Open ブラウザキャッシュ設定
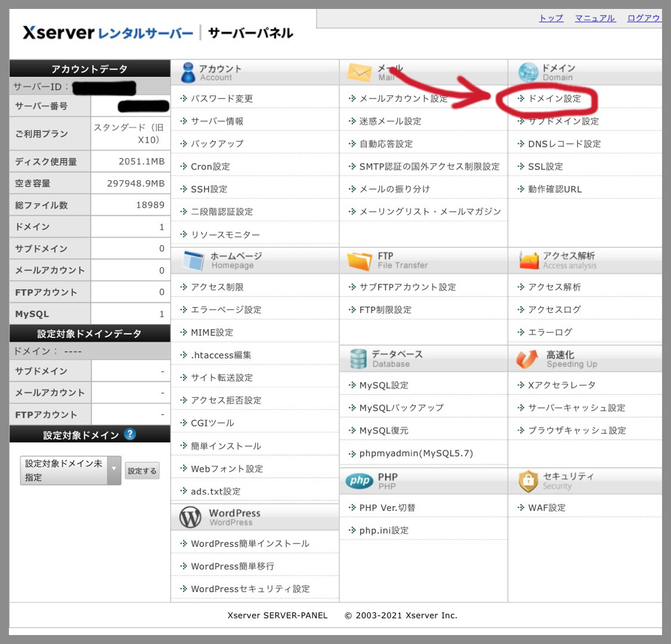 577,431
